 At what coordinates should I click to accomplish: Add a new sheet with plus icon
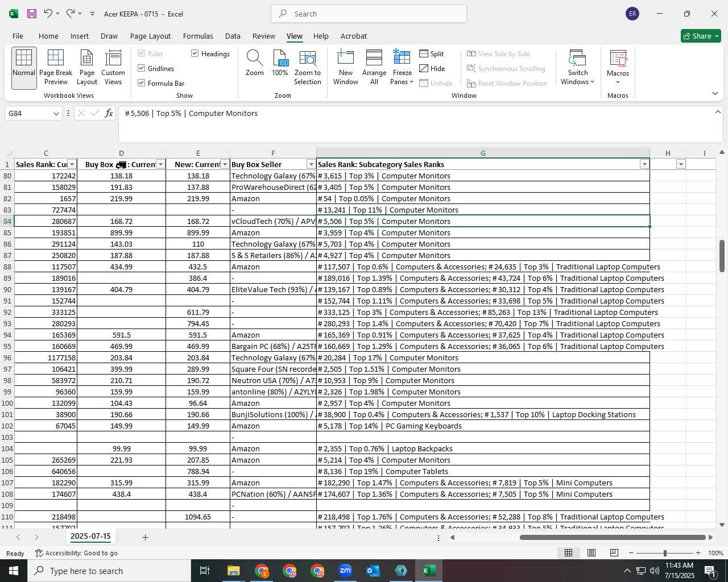click(x=145, y=537)
